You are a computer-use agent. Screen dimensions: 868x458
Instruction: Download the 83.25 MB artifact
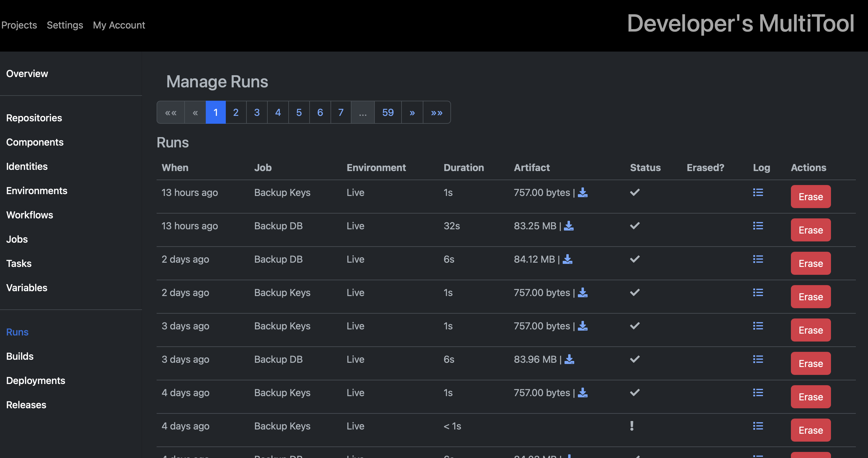(569, 226)
